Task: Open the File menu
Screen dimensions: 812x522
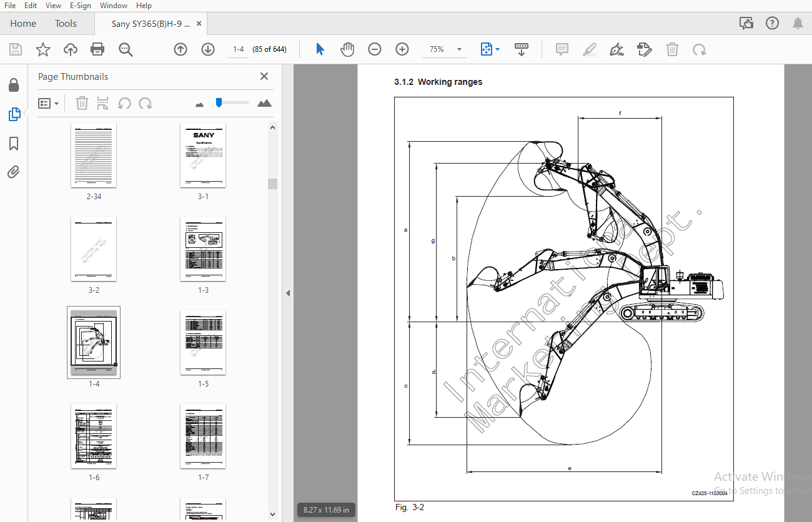Action: point(10,6)
